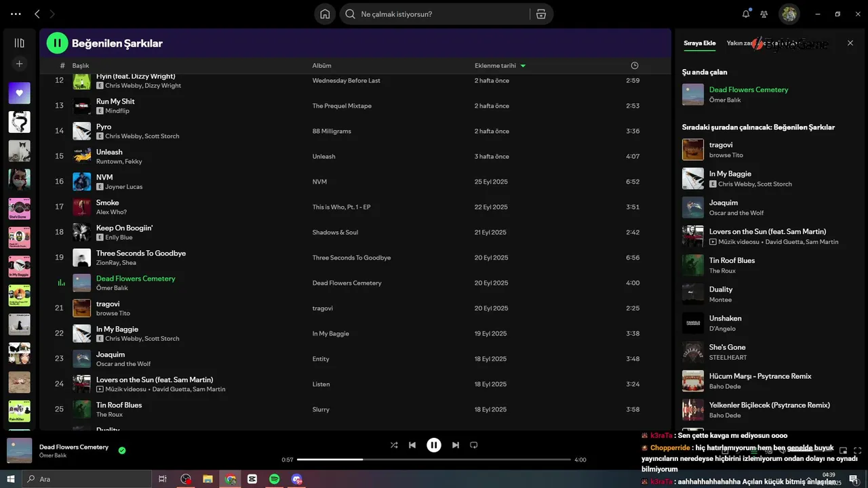Open the Home page icon

[325, 14]
